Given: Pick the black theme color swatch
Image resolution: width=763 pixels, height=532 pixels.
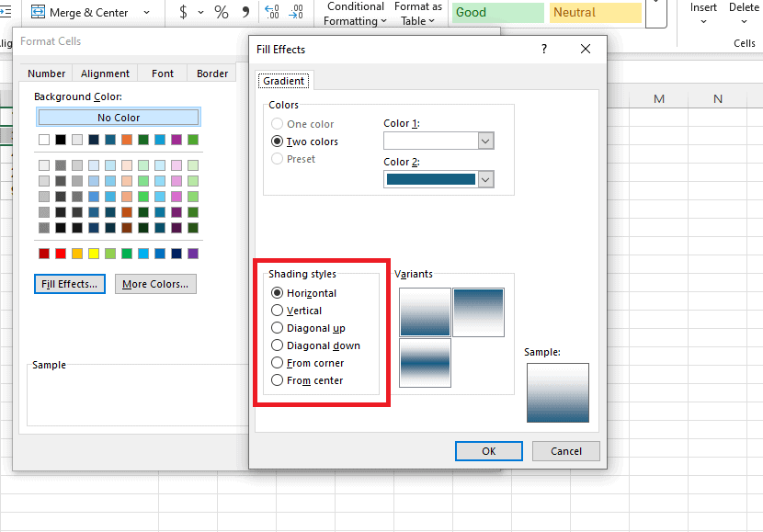Looking at the screenshot, I should click(x=61, y=140).
